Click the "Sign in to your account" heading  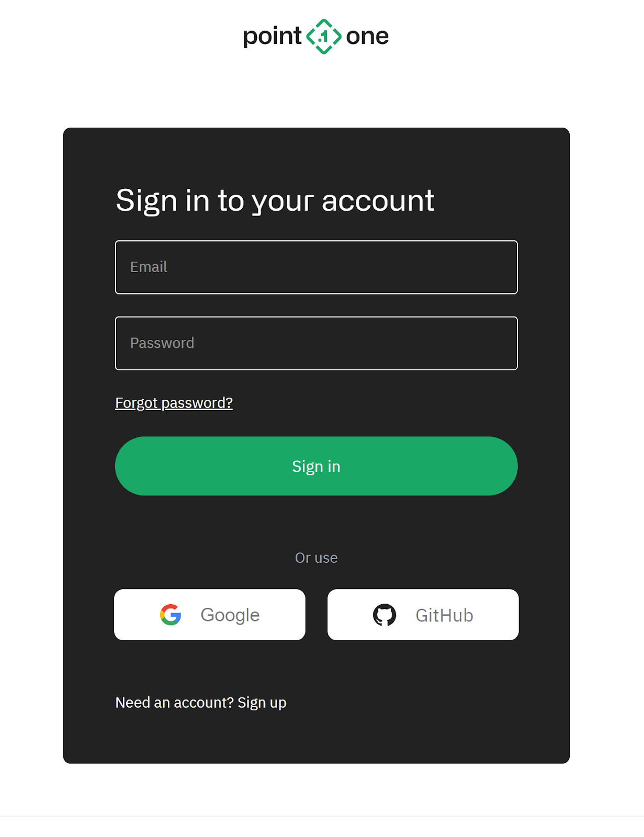(x=275, y=201)
